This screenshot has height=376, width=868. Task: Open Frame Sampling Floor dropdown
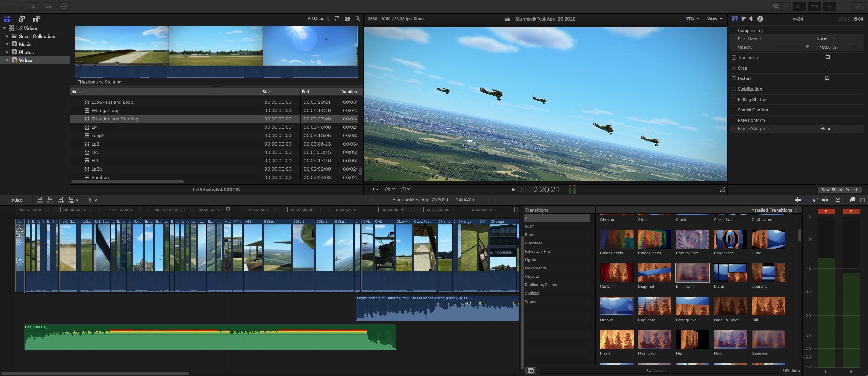(827, 129)
